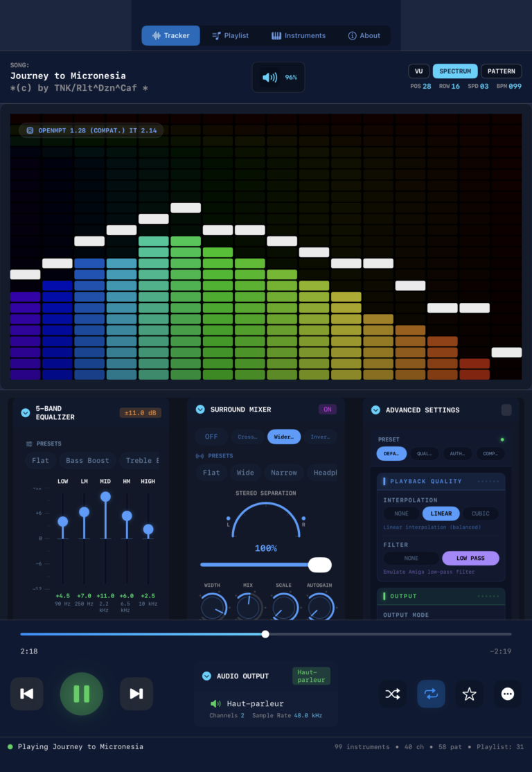Apply the Bass Boost equalizer preset
This screenshot has height=772, width=532.
click(x=87, y=461)
